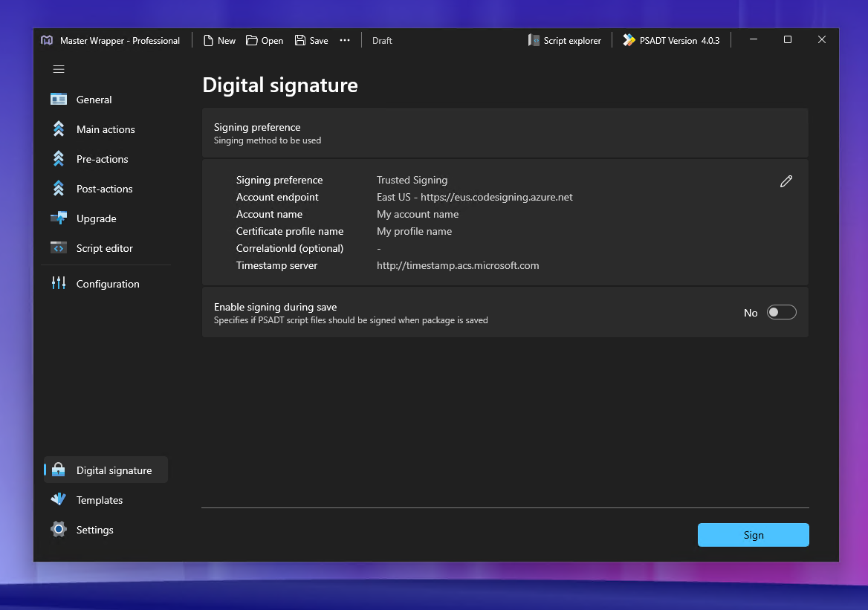Click the Sign button
The image size is (868, 610).
click(x=754, y=535)
